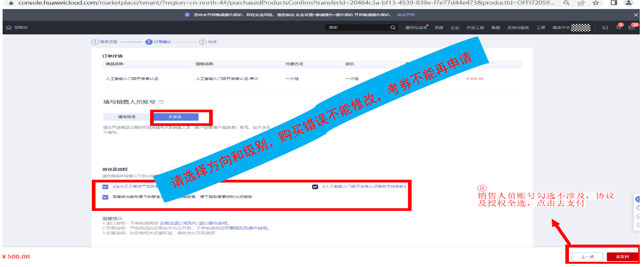This screenshot has width=644, height=267.
Task: Click the 上一步 button
Action: click(x=587, y=257)
